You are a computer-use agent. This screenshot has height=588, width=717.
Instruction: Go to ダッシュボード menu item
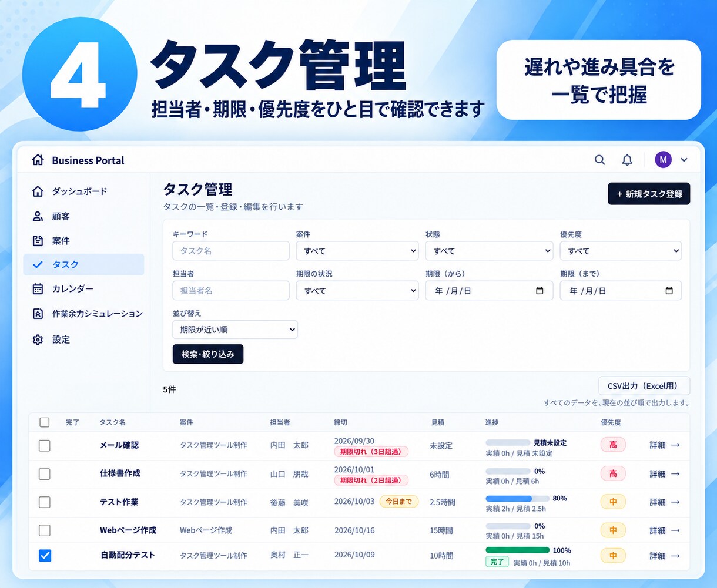83,191
